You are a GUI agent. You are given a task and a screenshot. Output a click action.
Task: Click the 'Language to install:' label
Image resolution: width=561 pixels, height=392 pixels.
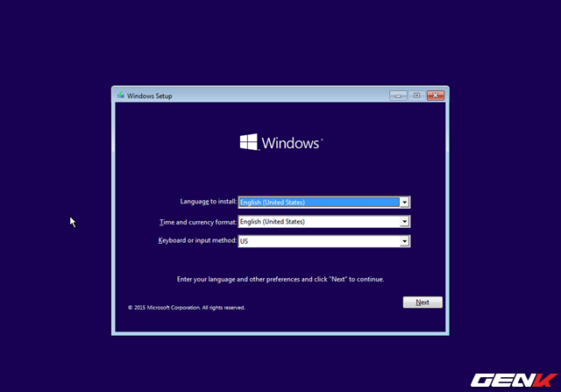[209, 202]
